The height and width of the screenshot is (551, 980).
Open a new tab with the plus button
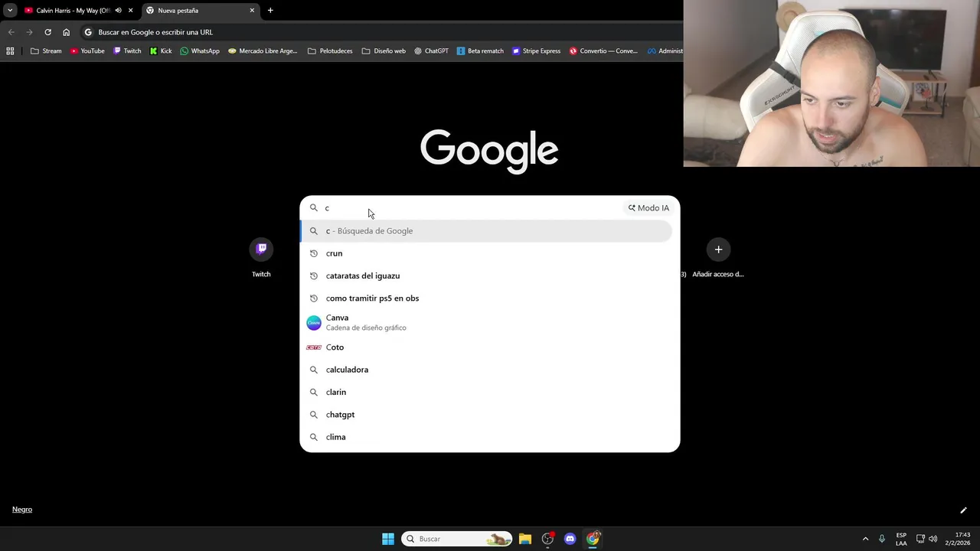coord(270,11)
